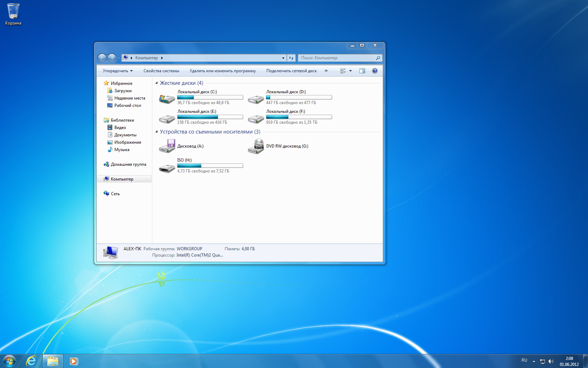Open Local Disk (C:) drive icon
This screenshot has width=588, height=368.
[x=167, y=99]
